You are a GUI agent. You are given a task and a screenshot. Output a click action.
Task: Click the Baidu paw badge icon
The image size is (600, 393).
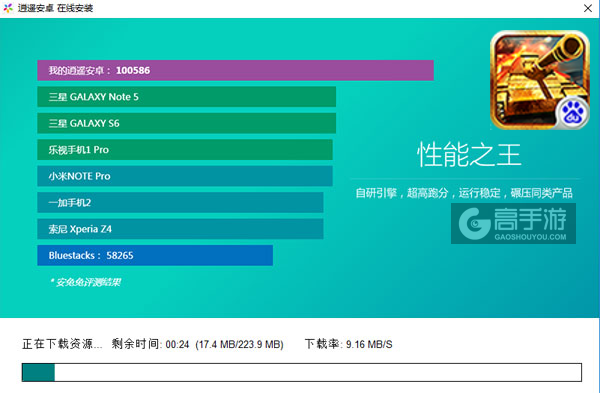pyautogui.click(x=573, y=113)
